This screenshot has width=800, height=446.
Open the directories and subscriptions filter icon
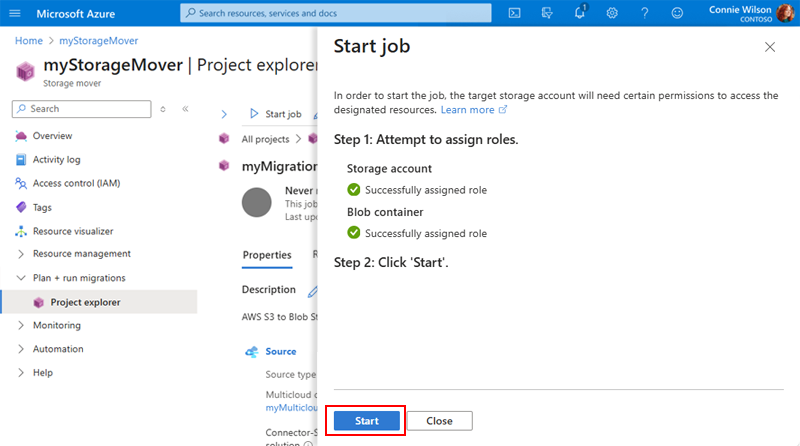click(547, 13)
